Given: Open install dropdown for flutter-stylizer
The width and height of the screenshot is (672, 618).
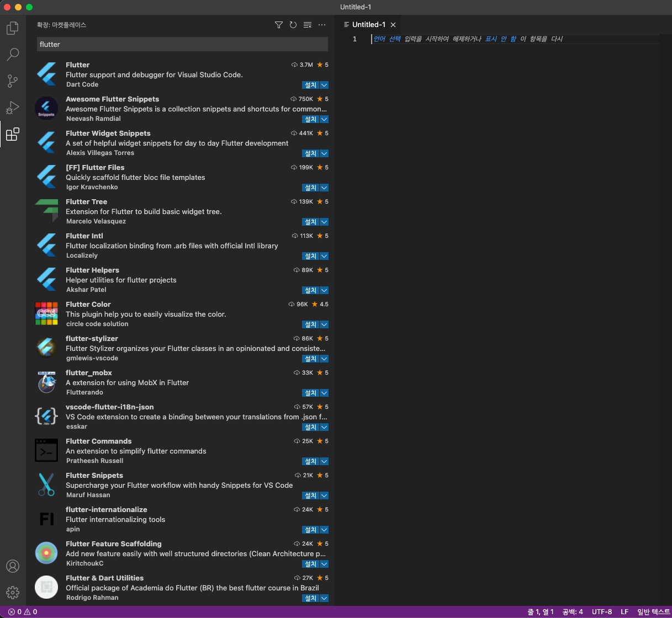Looking at the screenshot, I should pos(324,359).
